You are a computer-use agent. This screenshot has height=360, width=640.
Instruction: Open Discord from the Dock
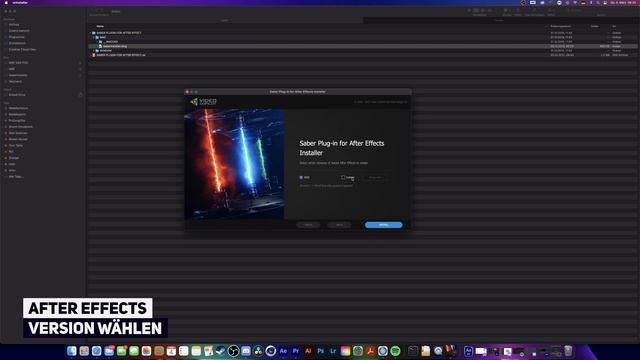pos(246,351)
